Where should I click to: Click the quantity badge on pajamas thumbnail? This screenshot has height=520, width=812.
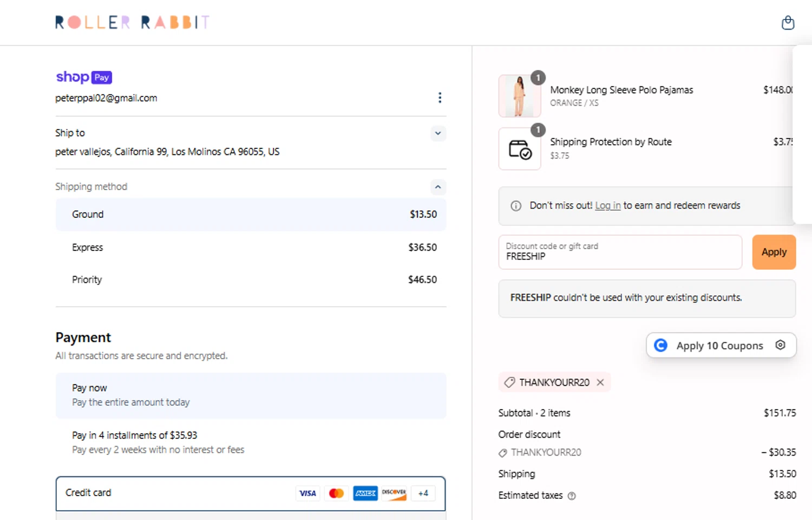click(x=538, y=77)
